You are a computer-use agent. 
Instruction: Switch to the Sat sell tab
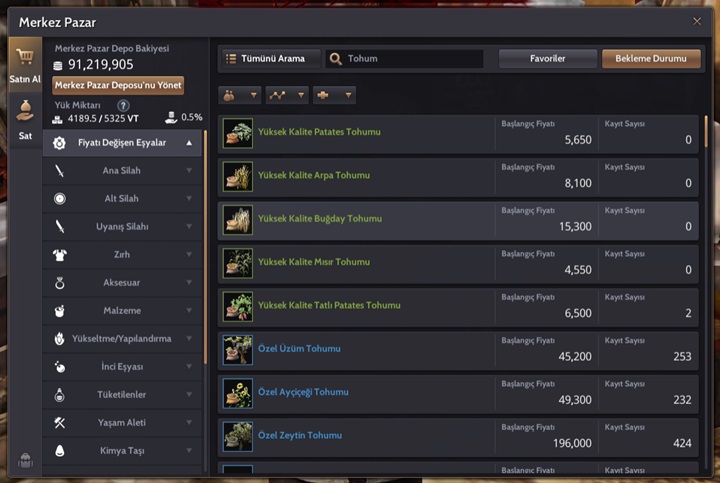pyautogui.click(x=25, y=120)
